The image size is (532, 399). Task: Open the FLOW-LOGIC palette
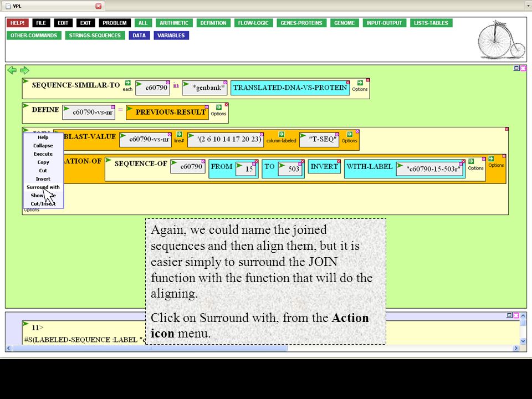pos(253,23)
